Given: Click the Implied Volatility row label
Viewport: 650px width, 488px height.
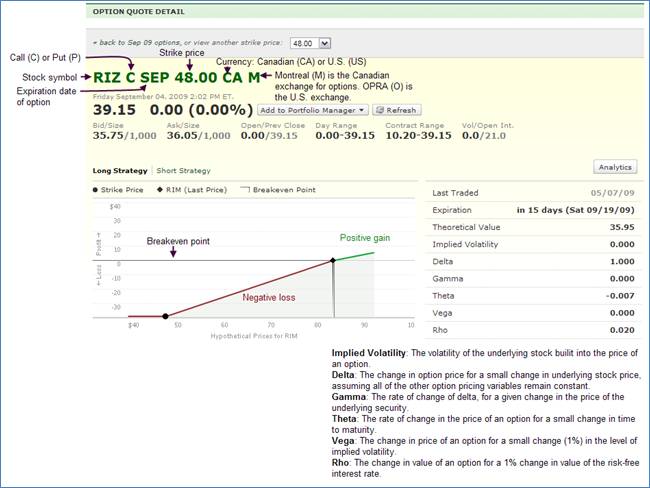Looking at the screenshot, I should (x=465, y=244).
